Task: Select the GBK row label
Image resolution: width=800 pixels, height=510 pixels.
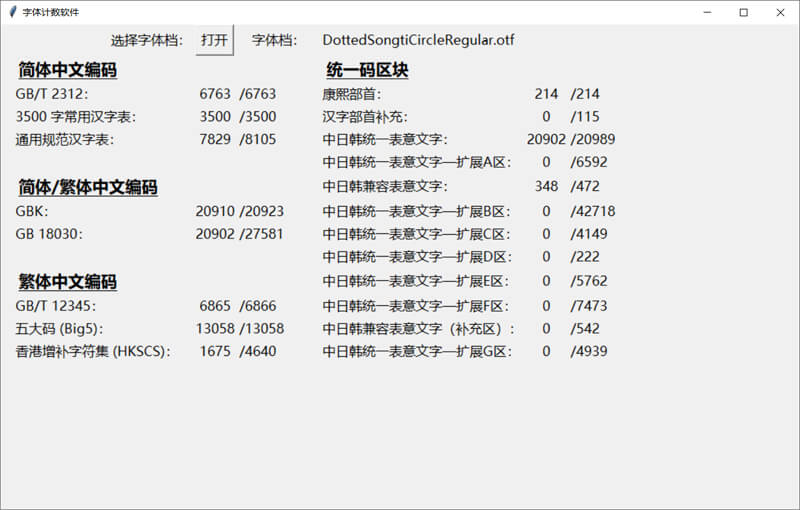Action: (32, 211)
